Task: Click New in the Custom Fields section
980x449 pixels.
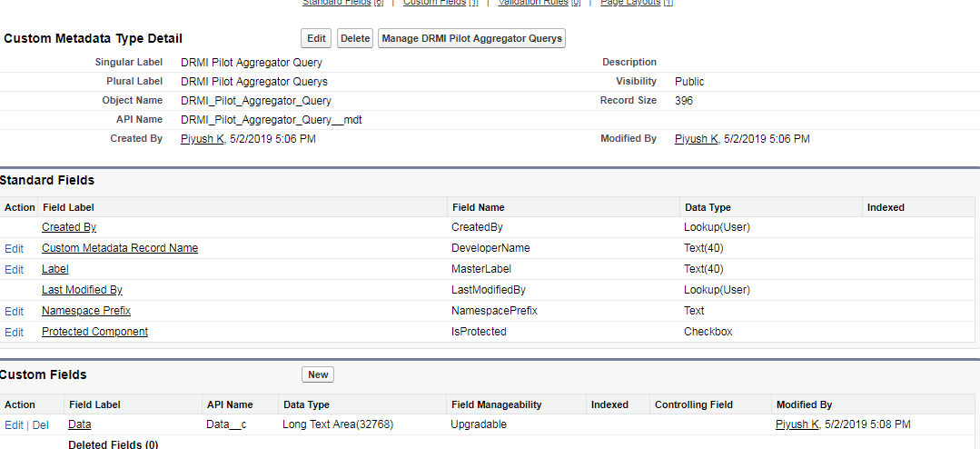Action: tap(318, 374)
